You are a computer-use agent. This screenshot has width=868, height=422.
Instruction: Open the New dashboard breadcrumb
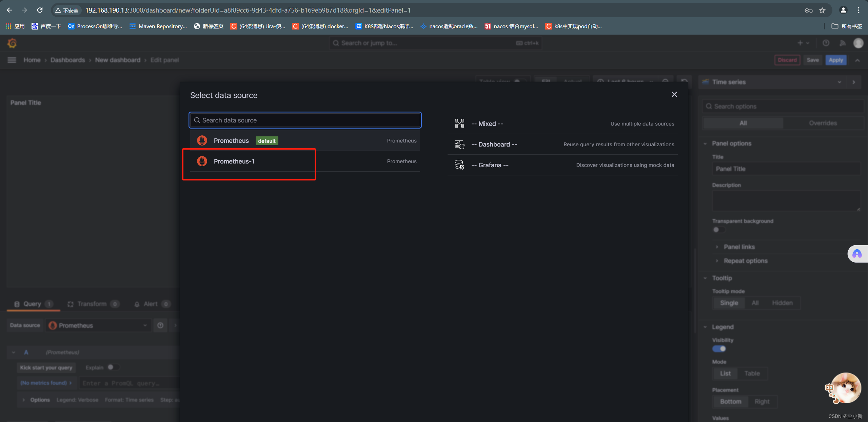118,60
